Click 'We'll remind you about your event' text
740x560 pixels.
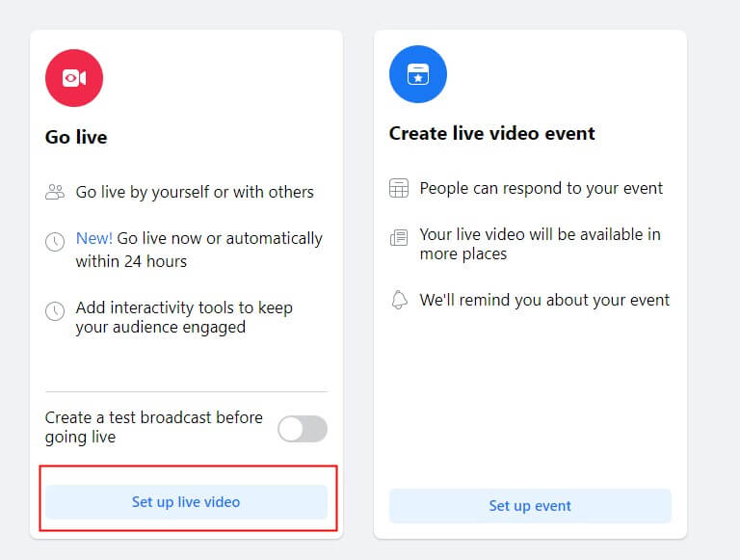544,300
